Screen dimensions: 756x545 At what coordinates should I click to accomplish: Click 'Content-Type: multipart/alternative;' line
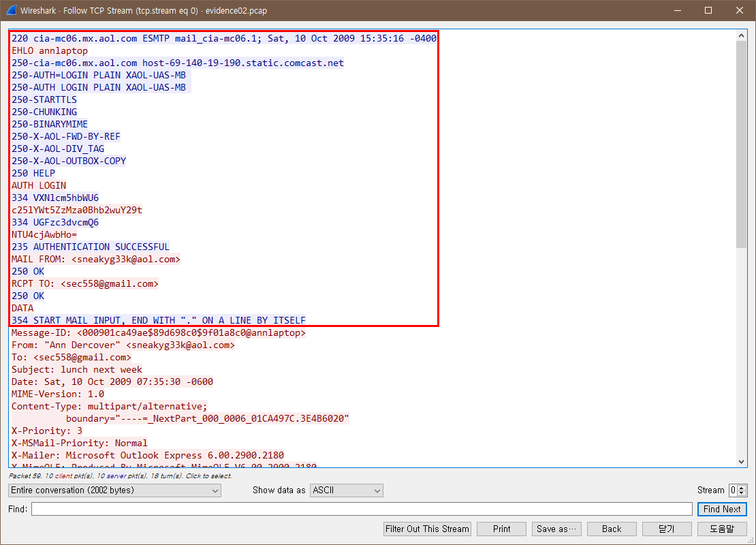point(110,407)
